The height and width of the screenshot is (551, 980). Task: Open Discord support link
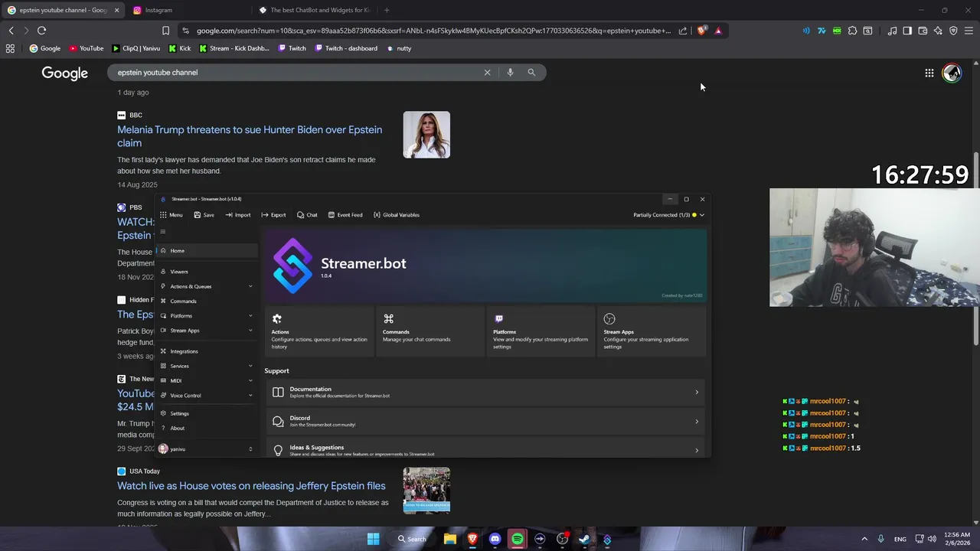tap(485, 421)
